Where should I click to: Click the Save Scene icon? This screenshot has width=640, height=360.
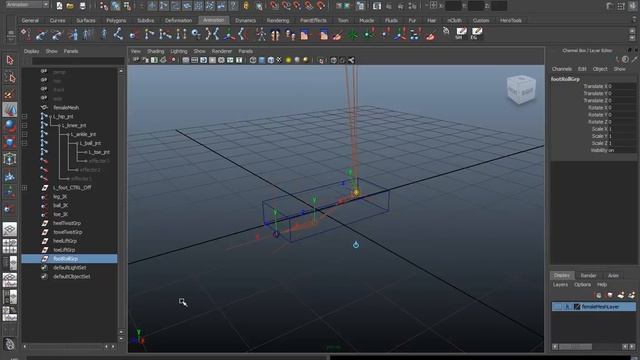(x=82, y=6)
